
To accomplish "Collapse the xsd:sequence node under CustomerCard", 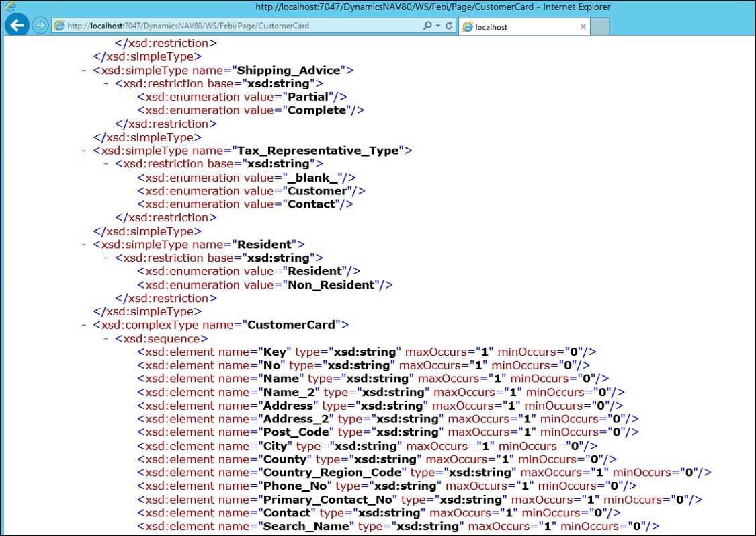I will tap(106, 338).
